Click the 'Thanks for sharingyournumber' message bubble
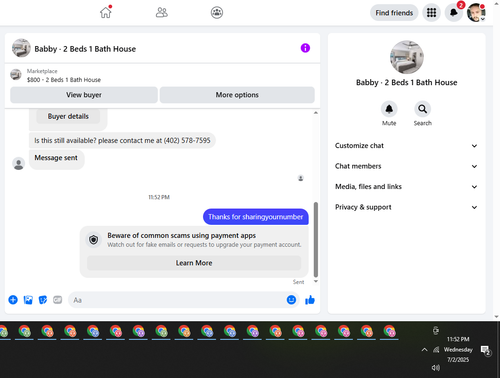 tap(256, 217)
